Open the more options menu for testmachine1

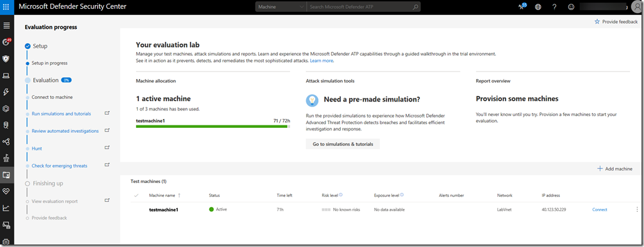click(x=636, y=209)
